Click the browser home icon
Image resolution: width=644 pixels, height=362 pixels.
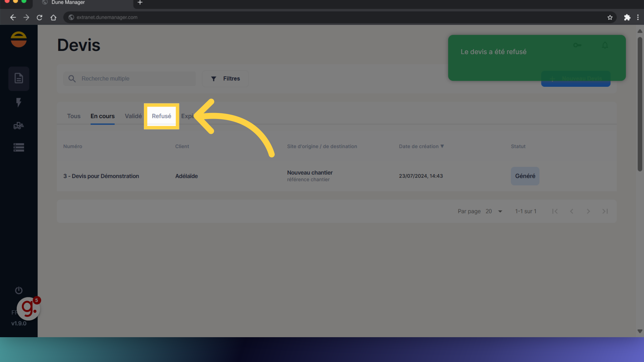click(53, 17)
